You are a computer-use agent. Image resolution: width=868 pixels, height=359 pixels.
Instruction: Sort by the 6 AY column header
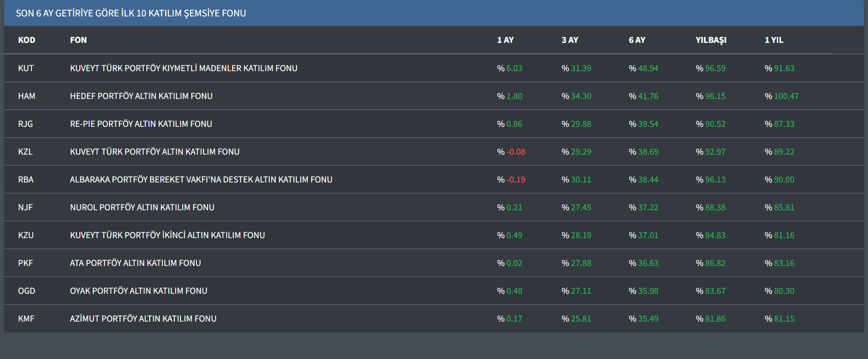pos(637,40)
